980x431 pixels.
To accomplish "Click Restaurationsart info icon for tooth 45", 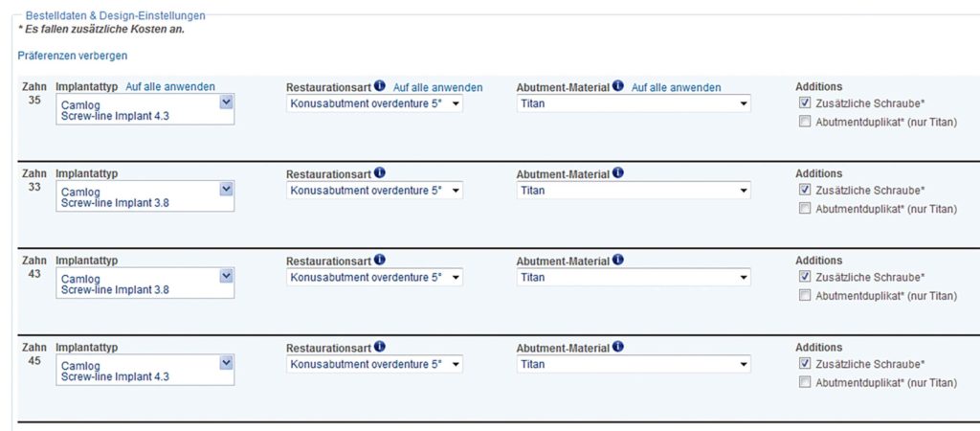I will coord(380,347).
